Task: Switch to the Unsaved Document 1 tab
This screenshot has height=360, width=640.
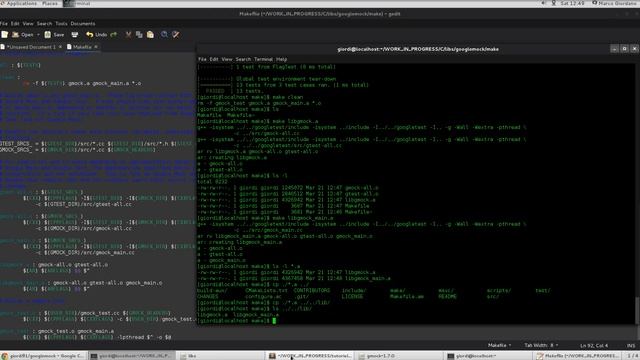Action: [31, 47]
